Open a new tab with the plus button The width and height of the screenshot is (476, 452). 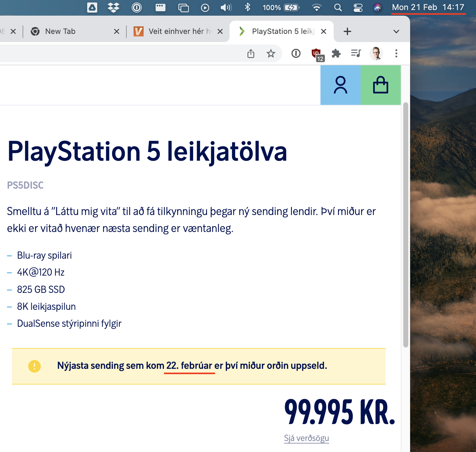[x=347, y=31]
